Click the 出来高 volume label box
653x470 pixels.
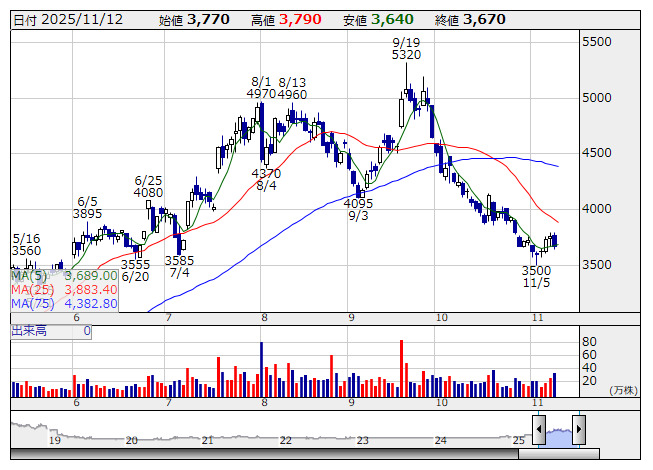[51, 331]
